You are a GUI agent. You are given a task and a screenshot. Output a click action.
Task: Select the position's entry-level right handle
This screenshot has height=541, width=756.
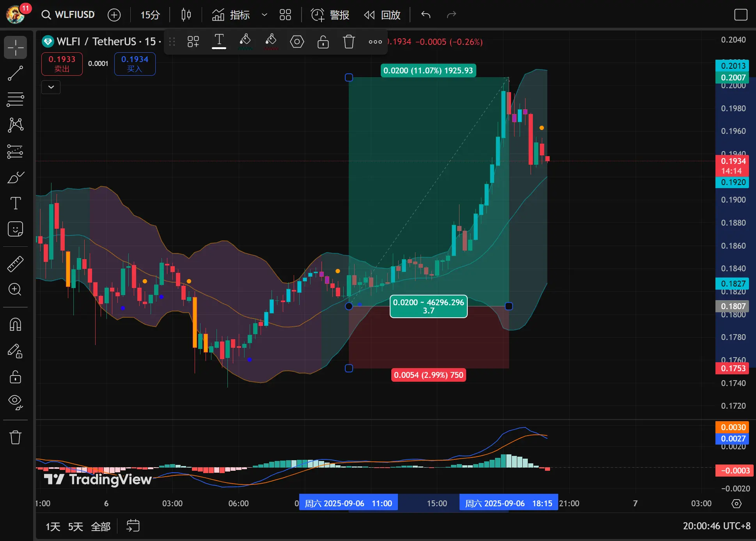pyautogui.click(x=509, y=306)
